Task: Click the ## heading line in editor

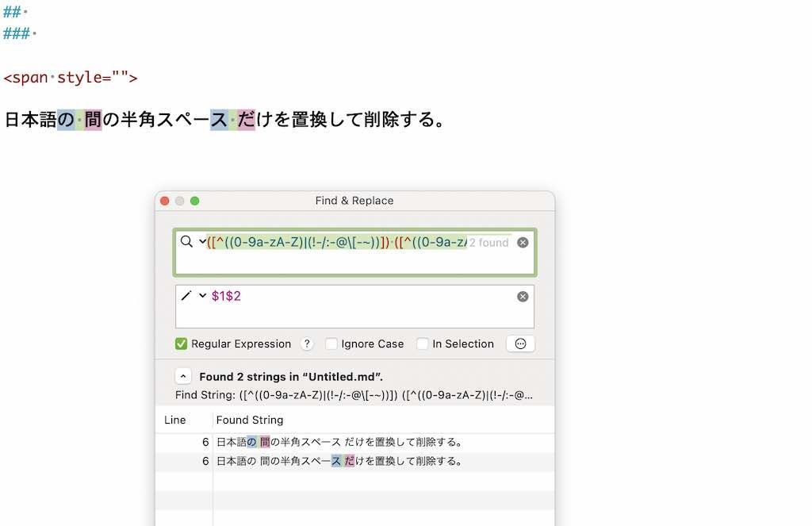Action: (14, 11)
